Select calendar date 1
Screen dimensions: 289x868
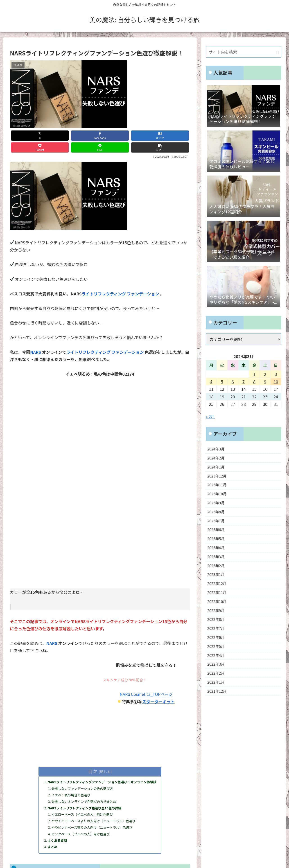click(254, 374)
